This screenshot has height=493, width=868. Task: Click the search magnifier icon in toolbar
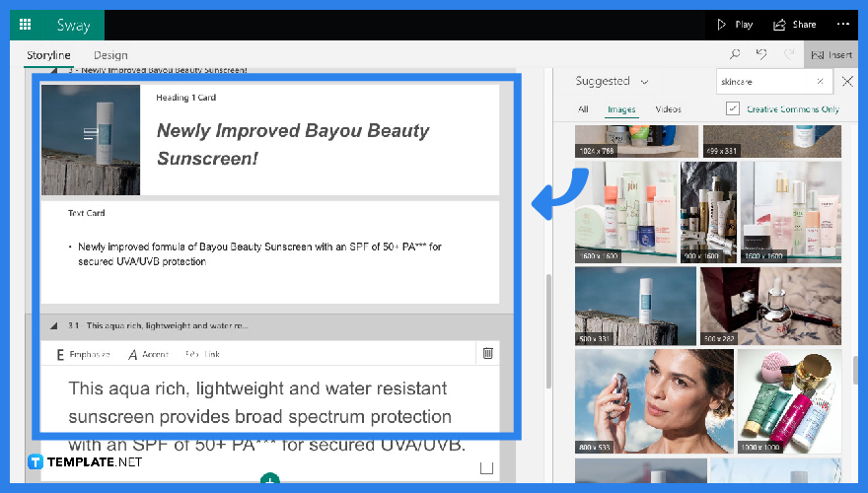point(735,54)
